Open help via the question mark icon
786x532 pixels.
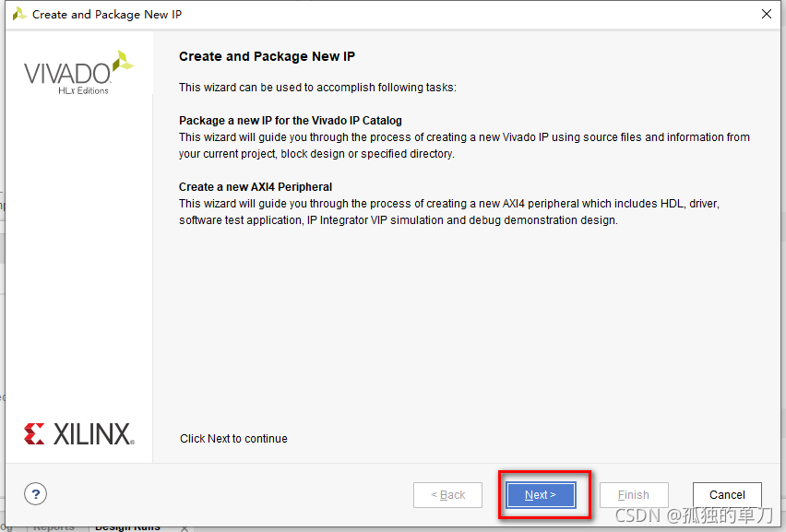click(x=35, y=493)
